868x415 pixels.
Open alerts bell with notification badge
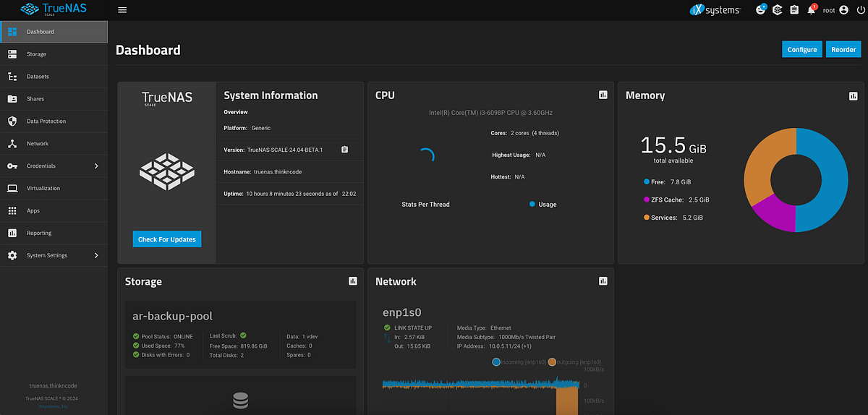812,10
